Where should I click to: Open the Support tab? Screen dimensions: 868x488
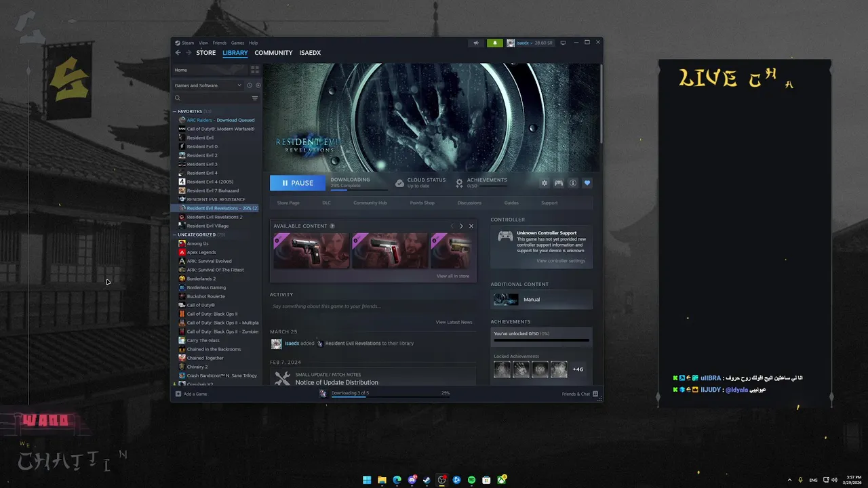click(x=549, y=203)
